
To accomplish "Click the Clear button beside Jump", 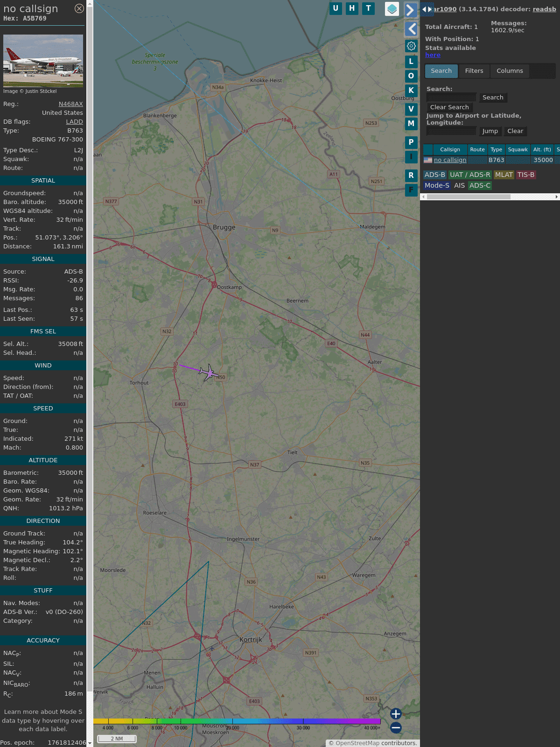I will coord(515,131).
